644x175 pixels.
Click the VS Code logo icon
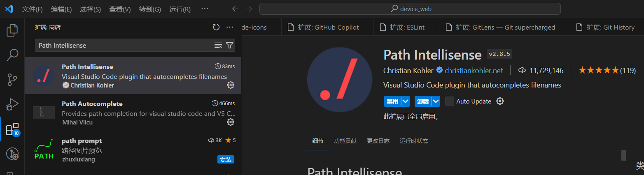[9, 9]
